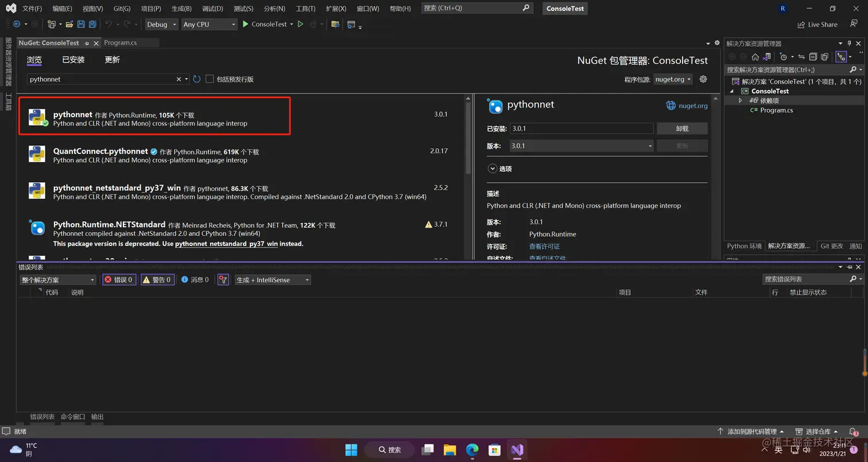Switch to the Program.cs tab
868x462 pixels.
pyautogui.click(x=121, y=43)
